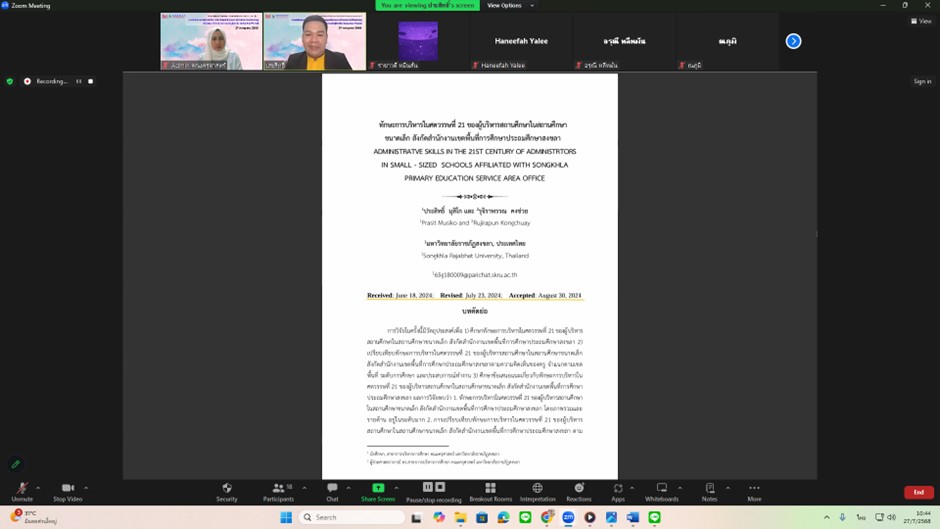Image resolution: width=940 pixels, height=529 pixels.
Task: Click the 'You are viewing' green banner
Action: [427, 5]
